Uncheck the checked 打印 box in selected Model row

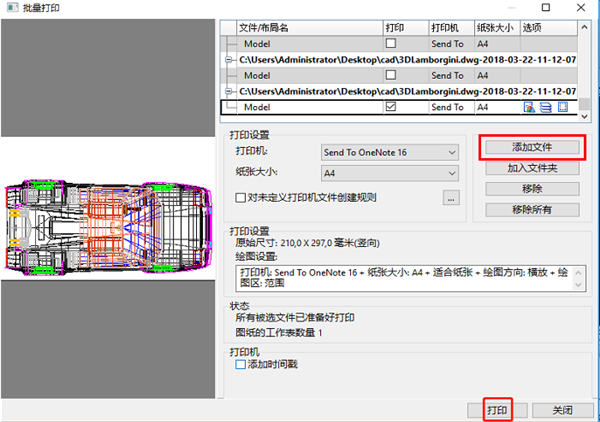pos(391,107)
